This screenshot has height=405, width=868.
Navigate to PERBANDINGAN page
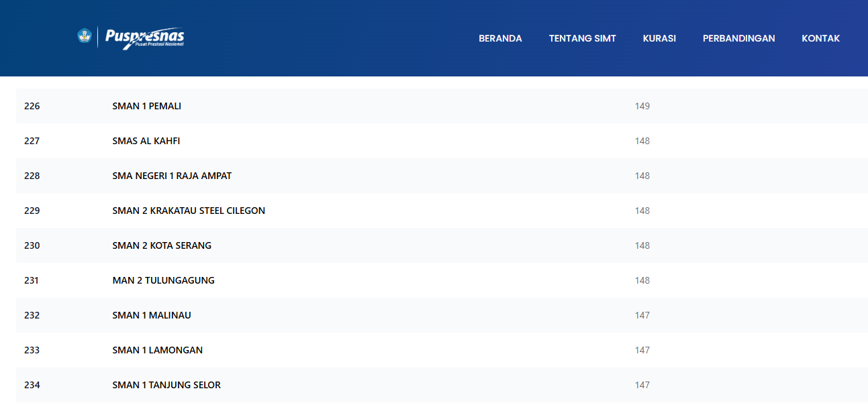738,38
